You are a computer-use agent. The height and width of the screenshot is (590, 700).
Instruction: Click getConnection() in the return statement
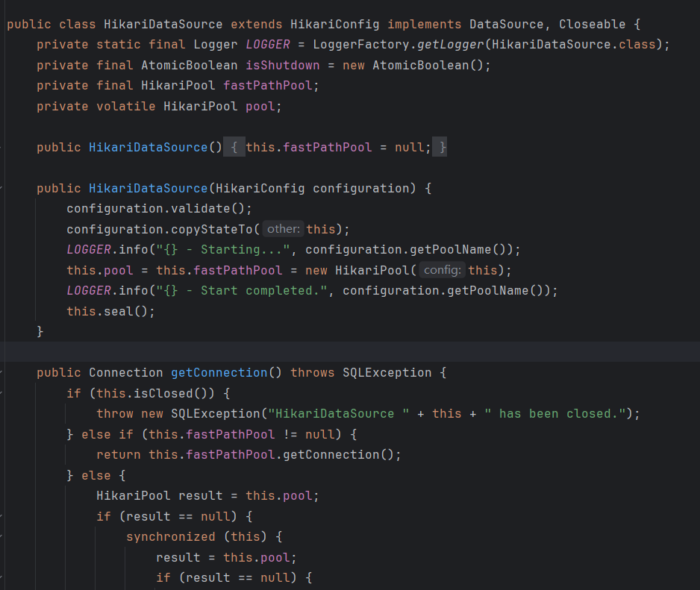338,455
